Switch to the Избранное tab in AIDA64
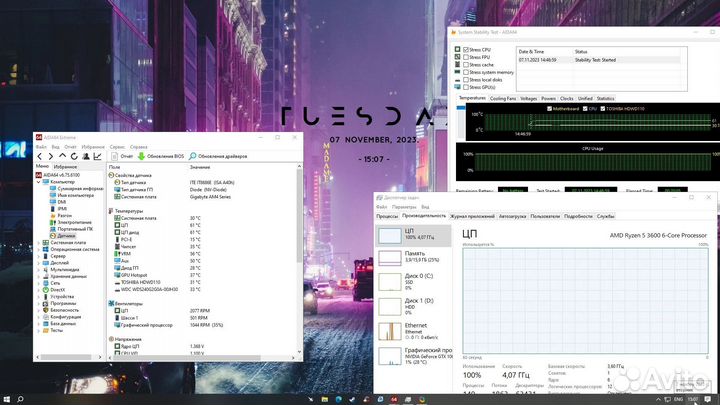 click(65, 167)
